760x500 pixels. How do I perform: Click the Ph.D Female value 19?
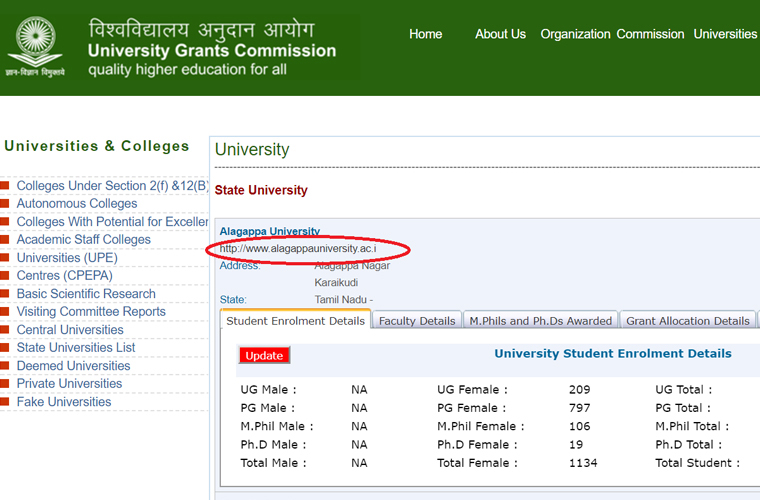tap(576, 445)
